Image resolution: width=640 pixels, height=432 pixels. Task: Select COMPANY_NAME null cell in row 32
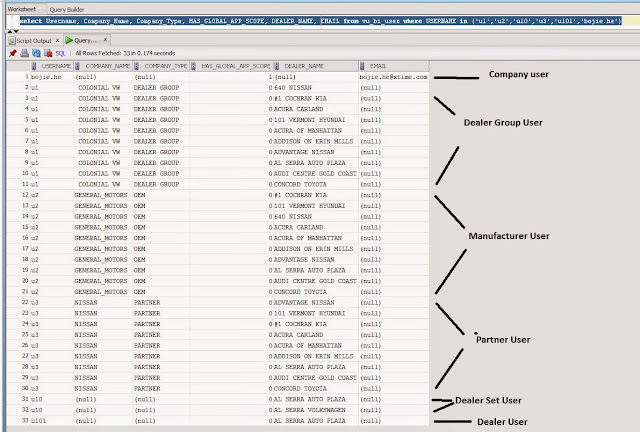coord(103,410)
